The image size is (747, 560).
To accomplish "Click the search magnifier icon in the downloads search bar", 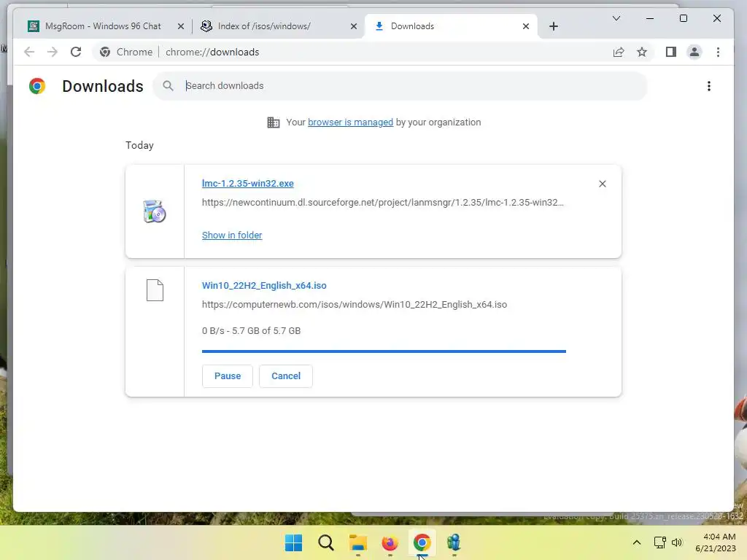I will coord(168,86).
